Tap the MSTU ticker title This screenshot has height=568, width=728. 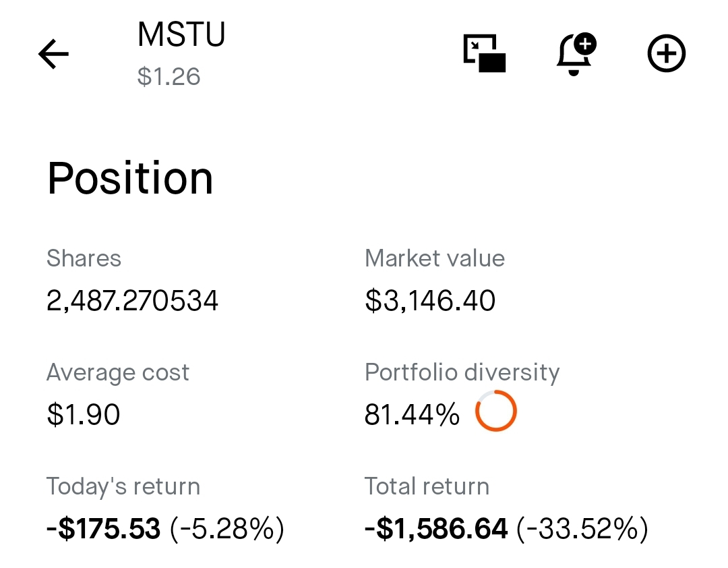181,34
